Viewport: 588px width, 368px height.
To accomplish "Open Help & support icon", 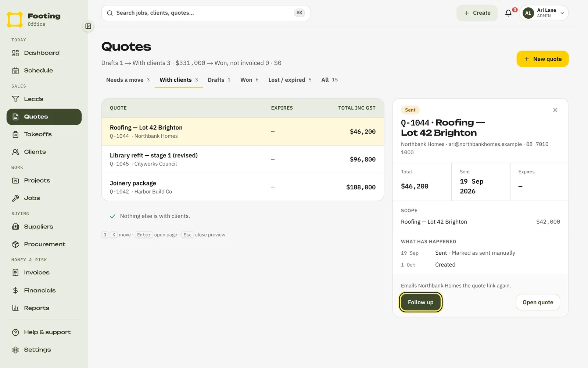I will (x=15, y=332).
